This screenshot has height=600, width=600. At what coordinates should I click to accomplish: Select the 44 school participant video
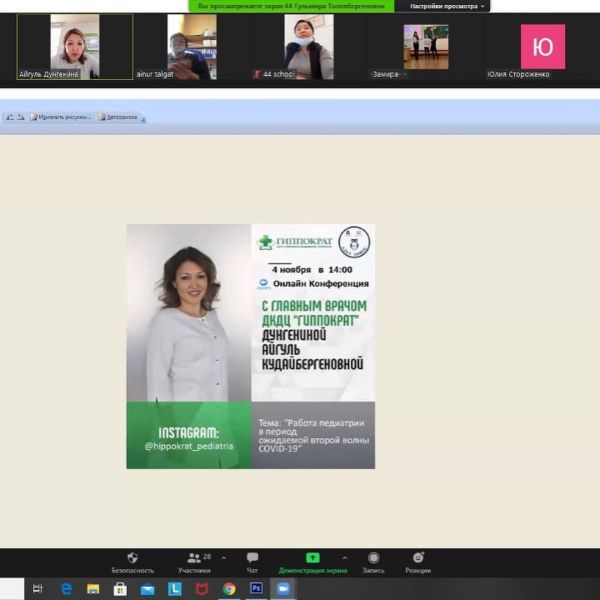[309, 47]
